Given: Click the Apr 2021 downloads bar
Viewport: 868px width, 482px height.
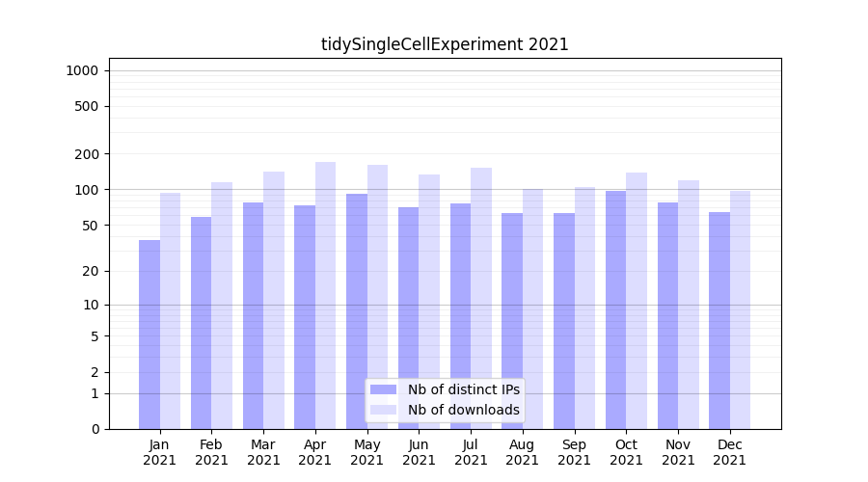Looking at the screenshot, I should pyautogui.click(x=326, y=295).
